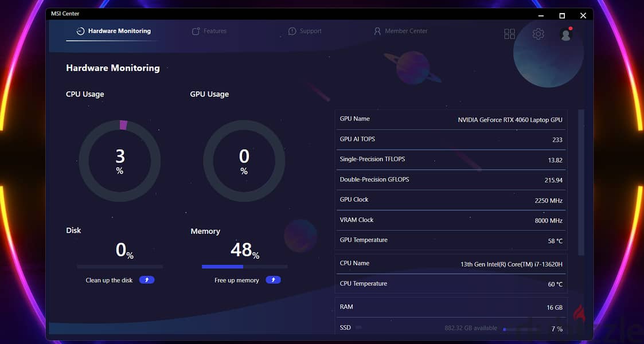
Task: Open the Hardware Monitoring tab
Action: coord(114,31)
